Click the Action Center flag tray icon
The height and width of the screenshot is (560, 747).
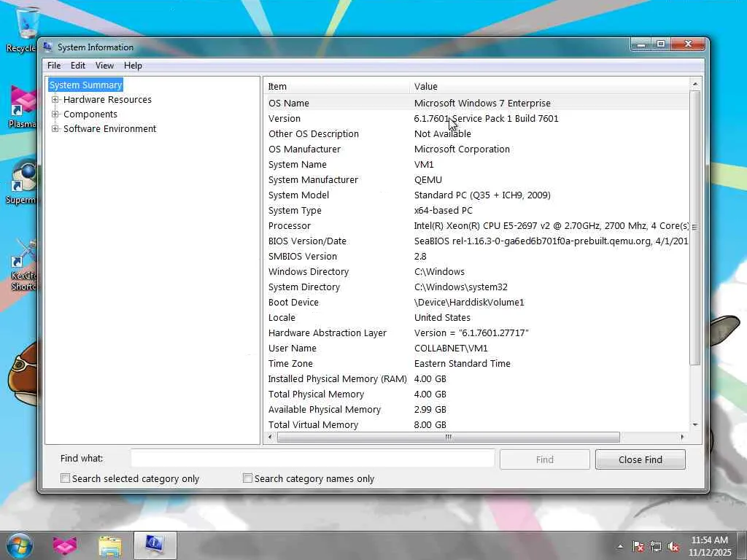click(638, 546)
